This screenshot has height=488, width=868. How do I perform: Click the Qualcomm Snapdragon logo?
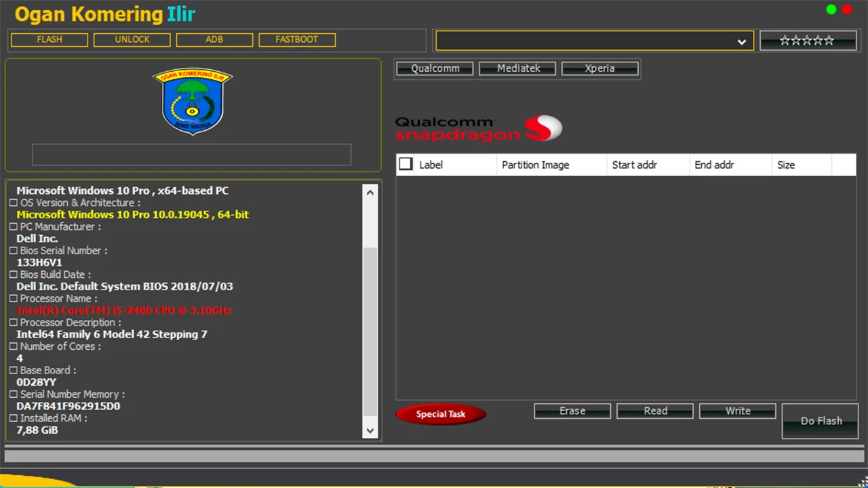click(479, 129)
